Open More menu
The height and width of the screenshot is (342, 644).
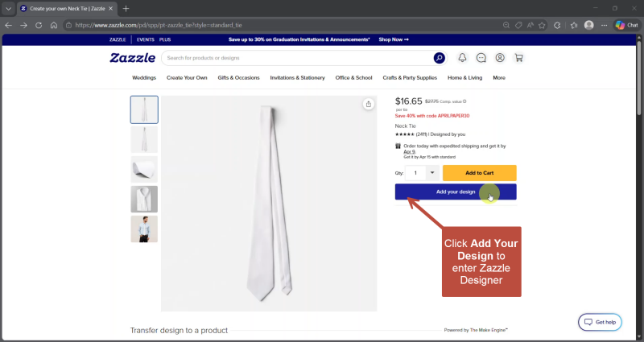tap(499, 77)
